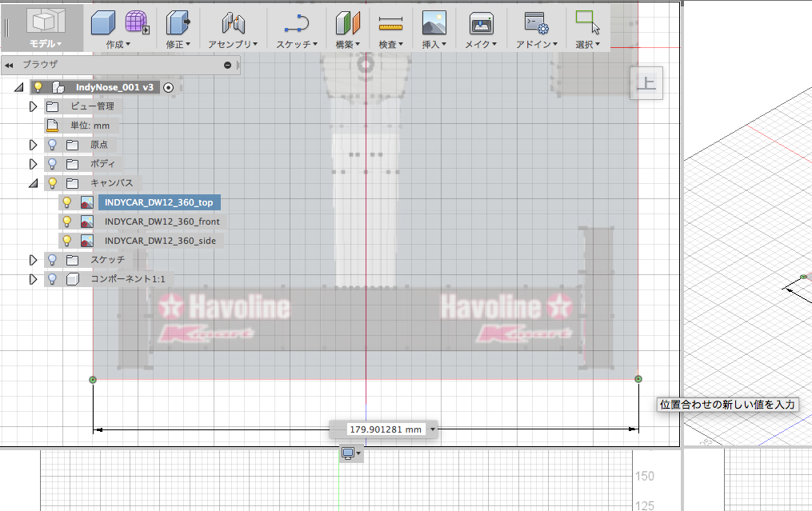This screenshot has width=812, height=511.
Task: Hide the INDYCAR_DW12_360_top canvas lightbulb
Action: (67, 202)
